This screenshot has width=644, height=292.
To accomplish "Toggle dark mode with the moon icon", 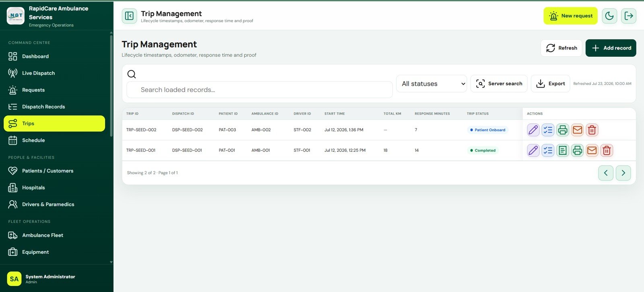I will point(609,16).
